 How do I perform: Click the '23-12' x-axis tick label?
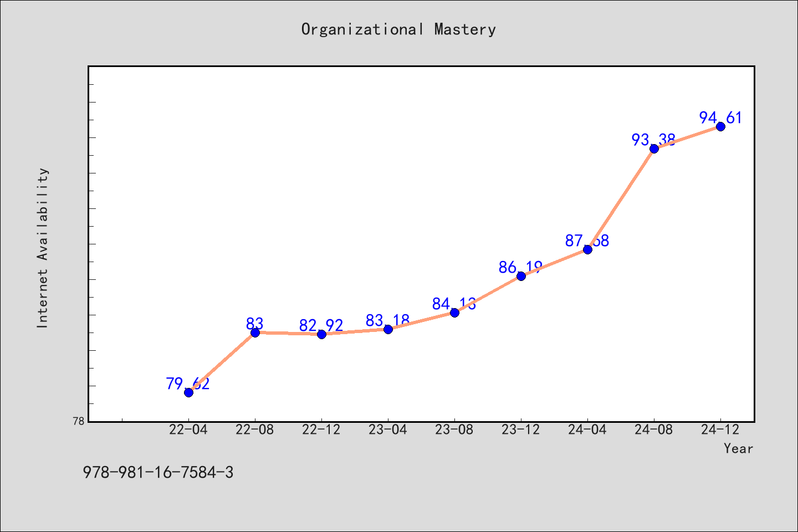pyautogui.click(x=521, y=430)
